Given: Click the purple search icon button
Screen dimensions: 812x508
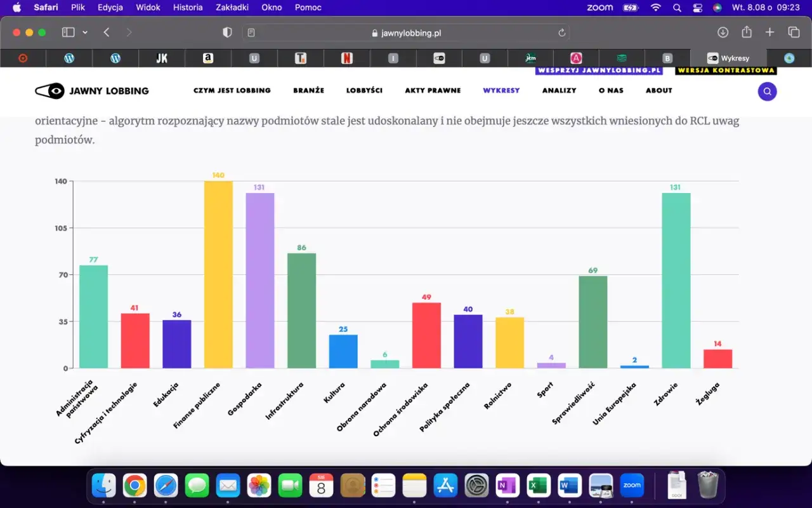Looking at the screenshot, I should click(767, 91).
